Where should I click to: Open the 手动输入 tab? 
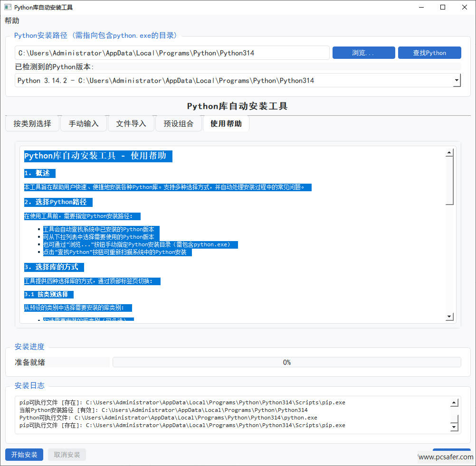[84, 124]
